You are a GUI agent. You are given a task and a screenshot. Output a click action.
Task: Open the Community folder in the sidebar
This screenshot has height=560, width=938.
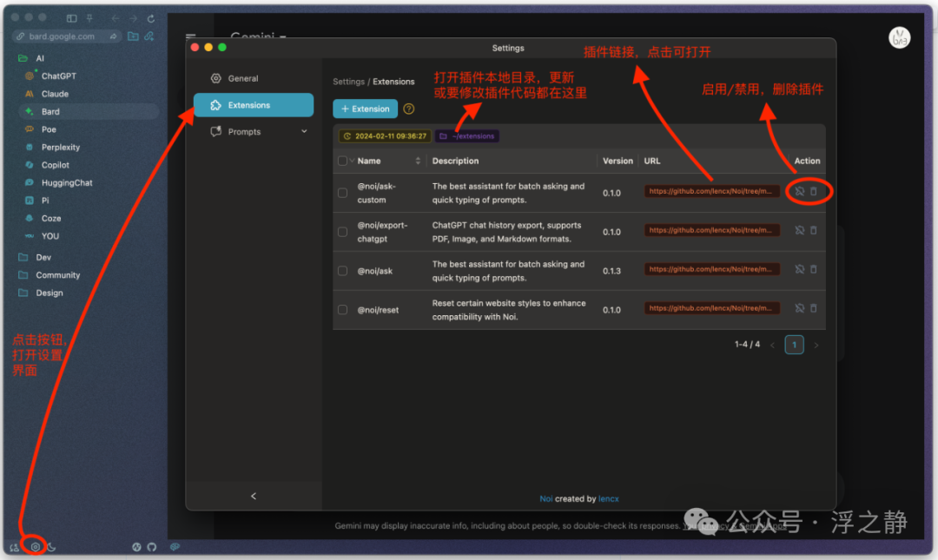pos(57,275)
